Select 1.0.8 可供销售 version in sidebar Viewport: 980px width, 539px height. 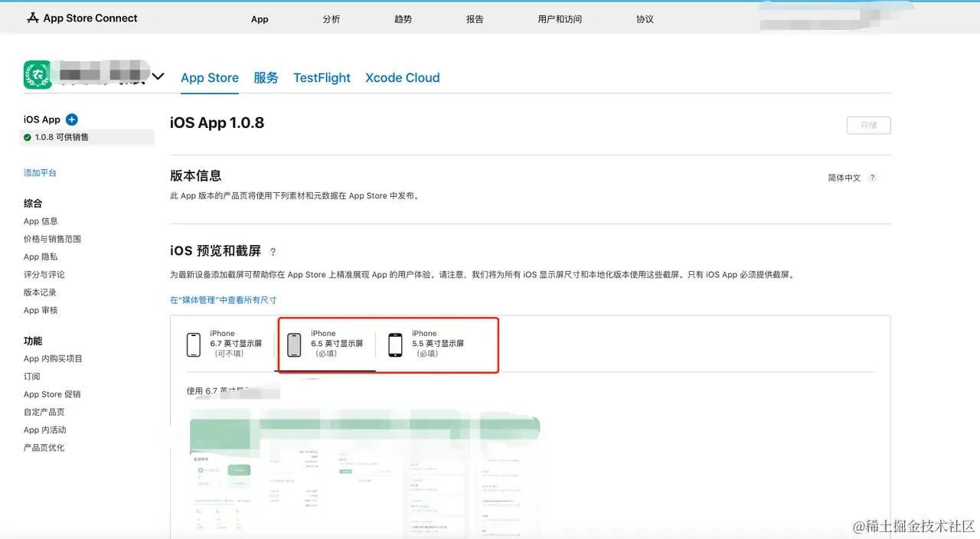pos(87,137)
